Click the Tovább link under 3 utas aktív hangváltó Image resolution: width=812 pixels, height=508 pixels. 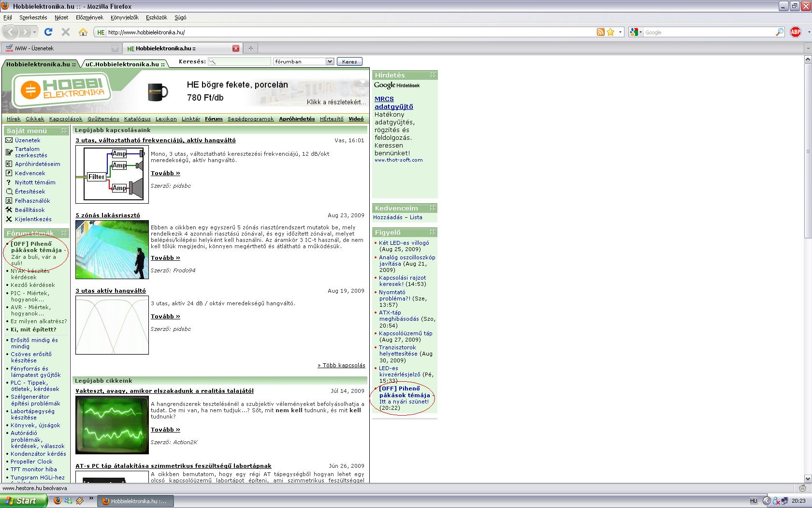tap(165, 316)
